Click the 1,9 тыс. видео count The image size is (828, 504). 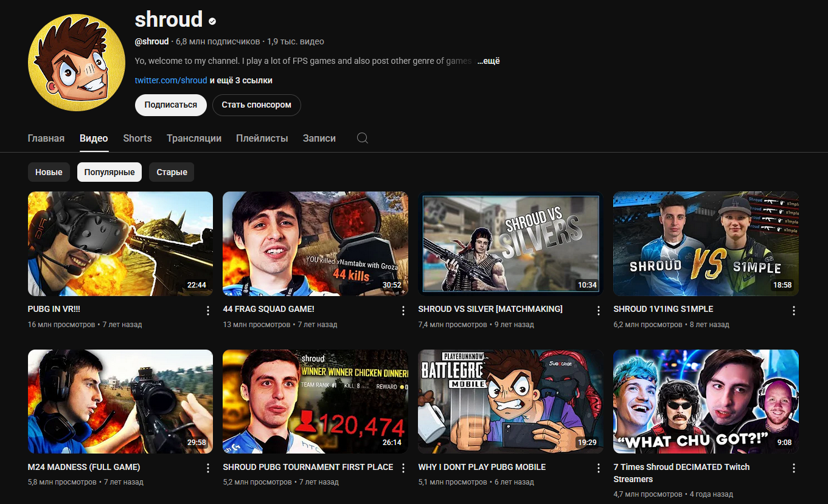[x=296, y=41]
